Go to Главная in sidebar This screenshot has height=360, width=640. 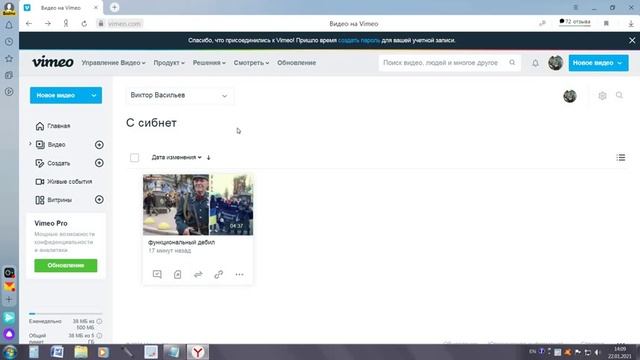(x=53, y=126)
